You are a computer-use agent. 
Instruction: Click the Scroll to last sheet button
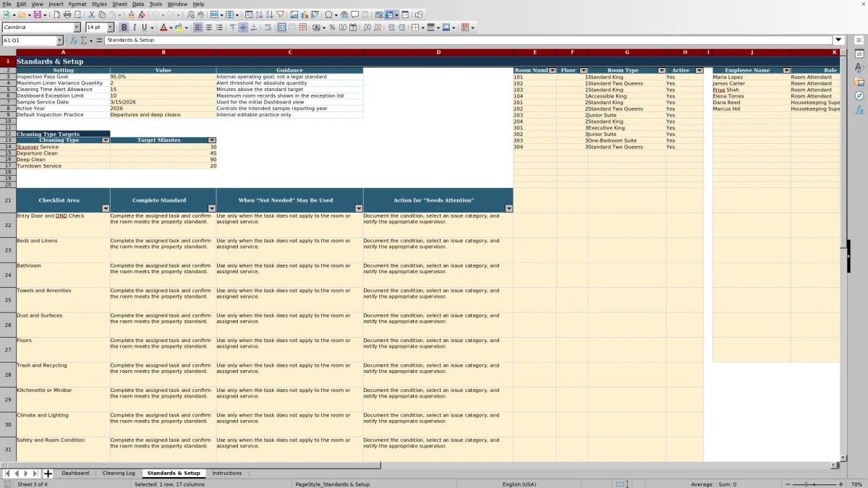35,474
